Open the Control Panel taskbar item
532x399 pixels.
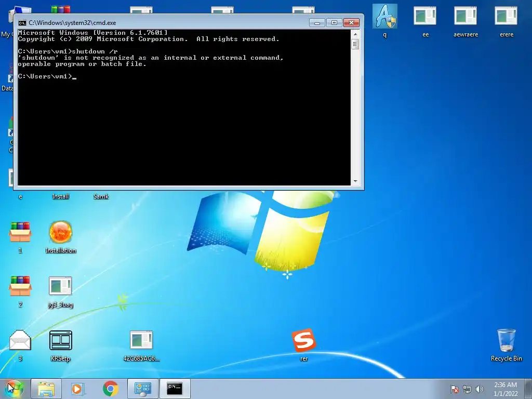[x=142, y=389]
